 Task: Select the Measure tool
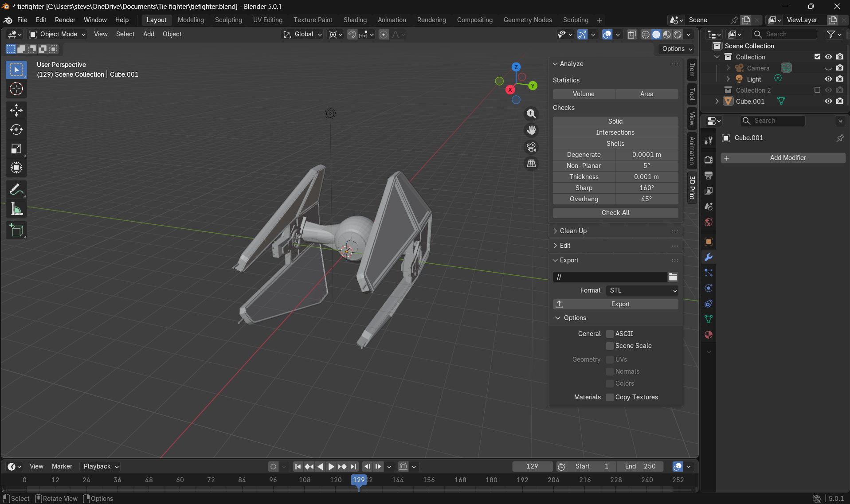point(16,209)
